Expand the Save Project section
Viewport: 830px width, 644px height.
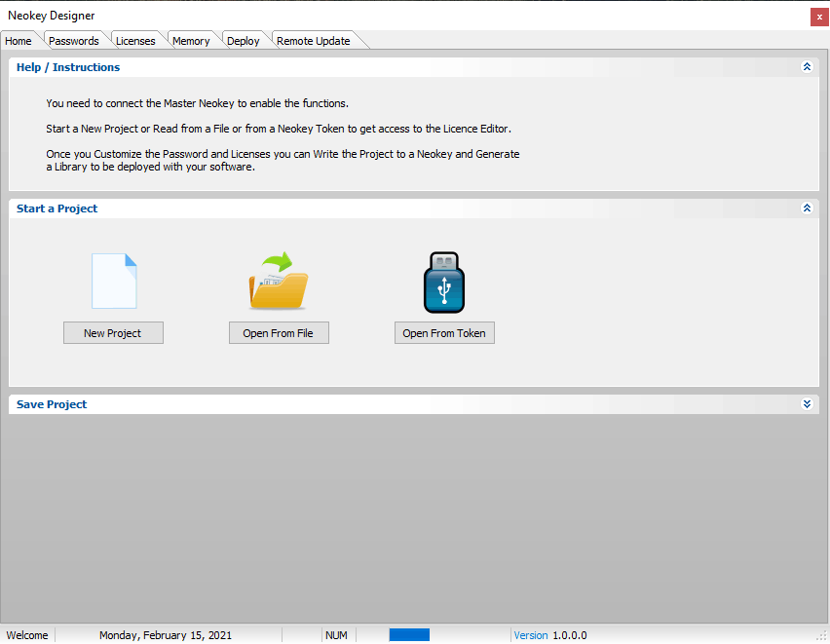tap(806, 404)
